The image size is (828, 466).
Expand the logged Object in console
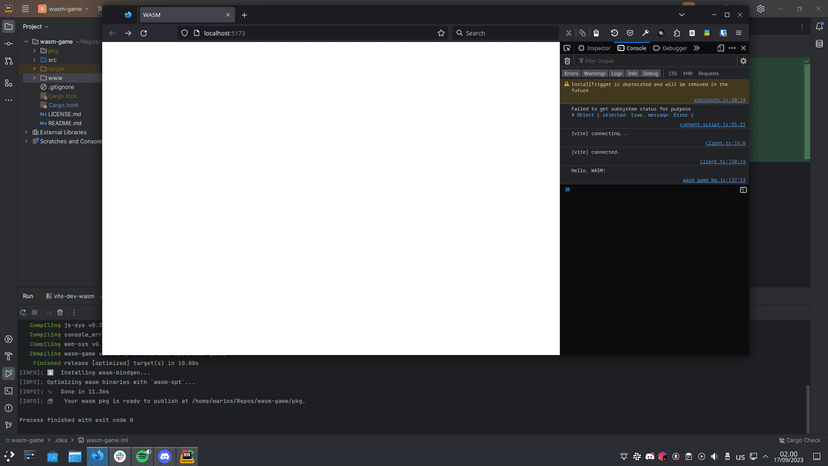click(x=574, y=115)
